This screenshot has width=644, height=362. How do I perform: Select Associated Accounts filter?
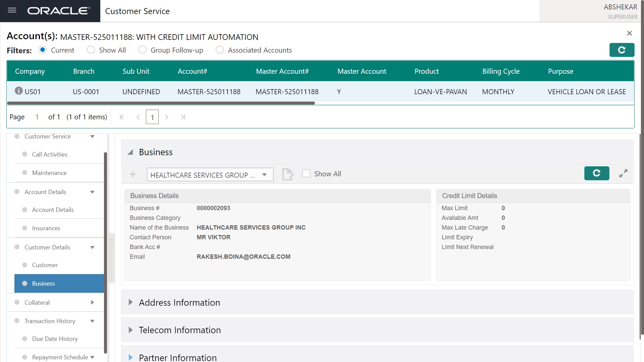pyautogui.click(x=220, y=50)
